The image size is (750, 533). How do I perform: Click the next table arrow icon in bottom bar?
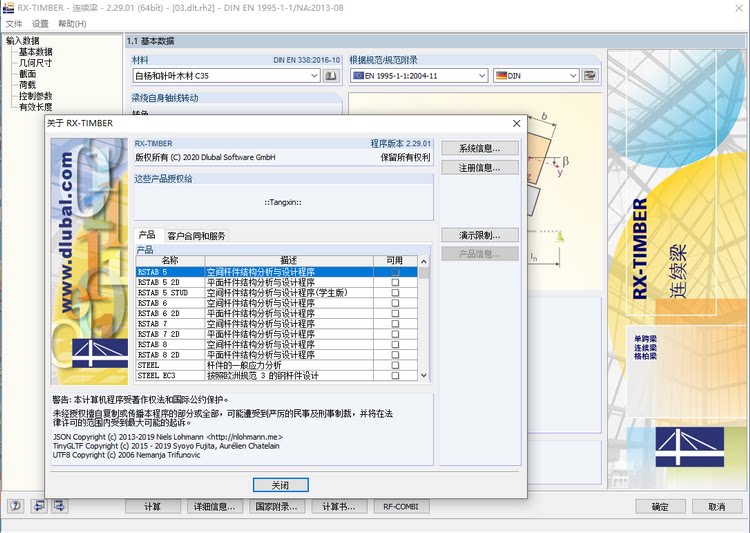[60, 506]
